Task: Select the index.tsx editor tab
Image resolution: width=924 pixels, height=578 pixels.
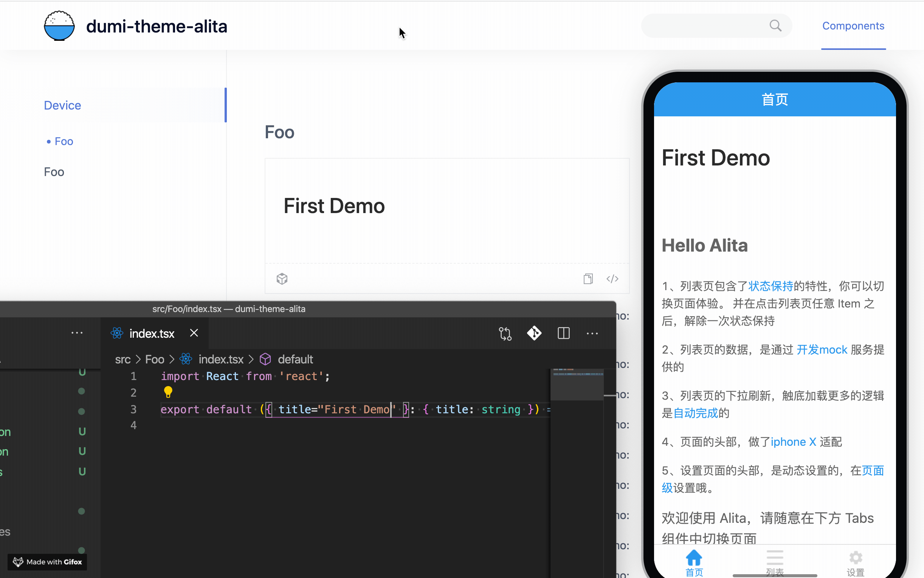Action: click(152, 333)
